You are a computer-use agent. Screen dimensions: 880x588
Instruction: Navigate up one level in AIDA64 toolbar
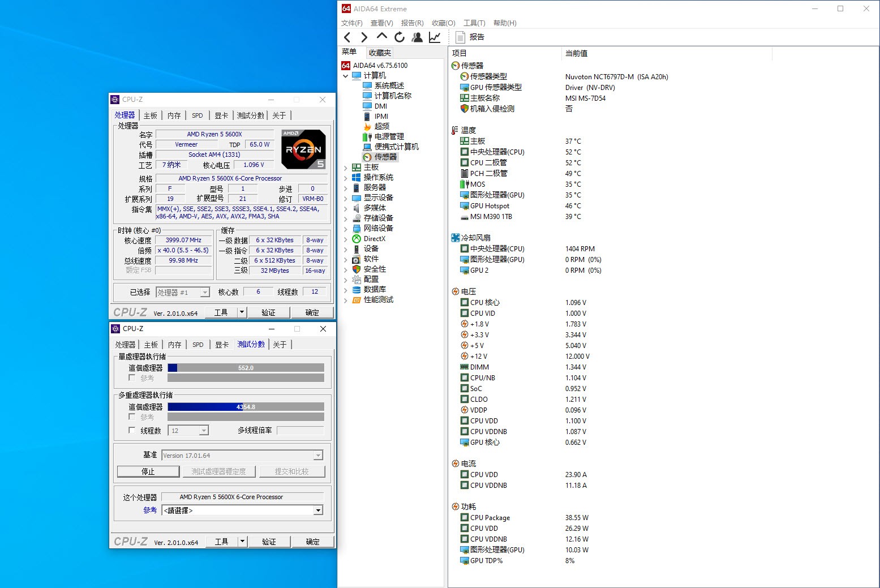[382, 37]
